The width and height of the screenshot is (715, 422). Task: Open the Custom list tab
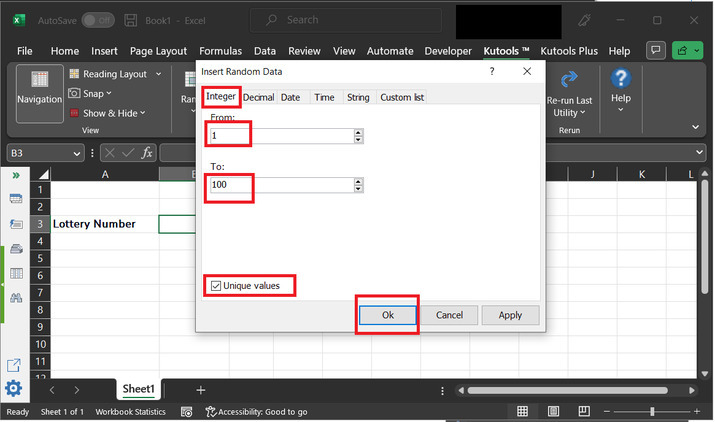[402, 97]
